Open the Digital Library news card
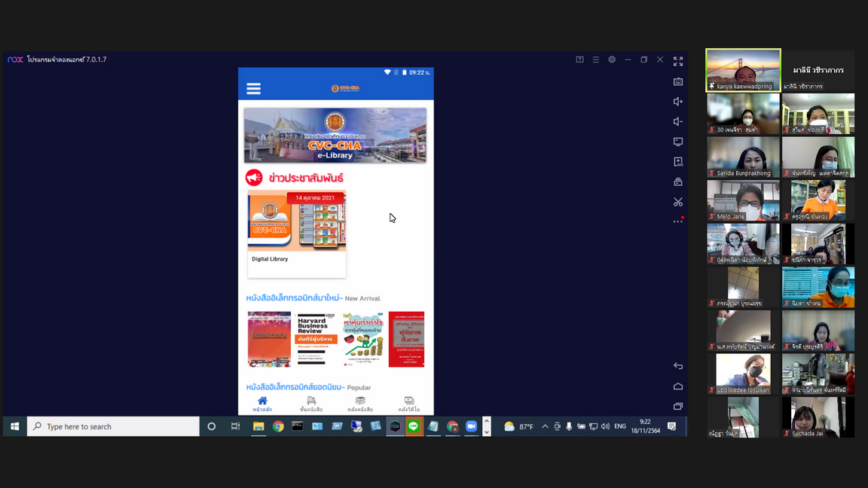868x488 pixels. click(297, 233)
